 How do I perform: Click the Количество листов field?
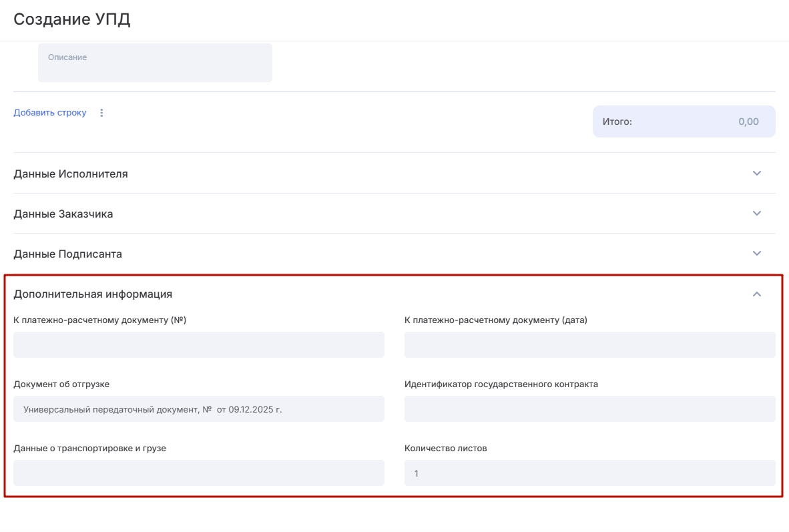[x=589, y=473]
